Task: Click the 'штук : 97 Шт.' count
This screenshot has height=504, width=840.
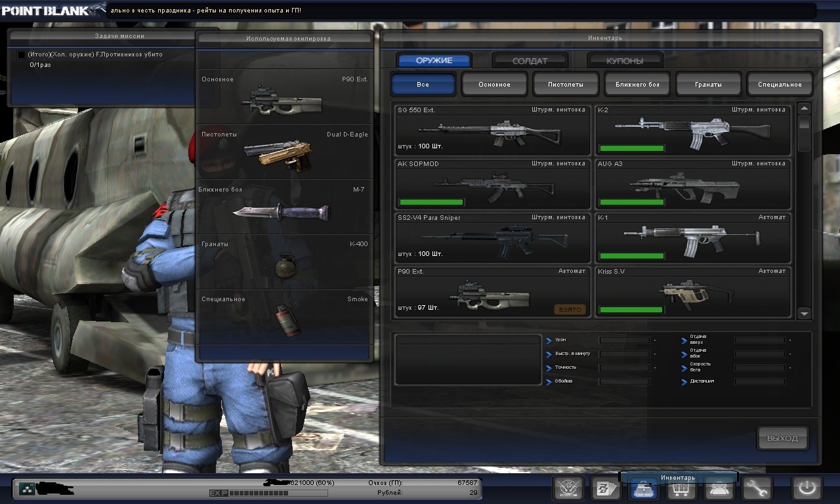Action: pyautogui.click(x=418, y=308)
